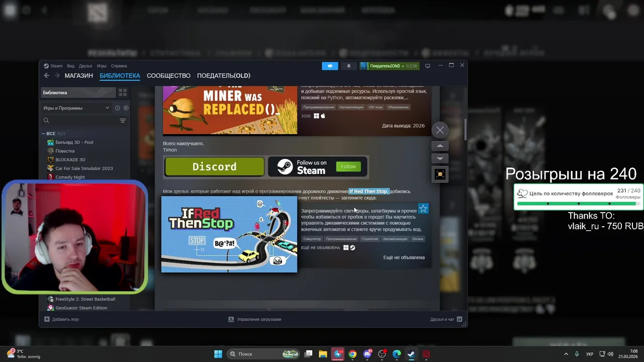Click the Idle-игра tag
Viewport: 644px width, 362px height.
(375, 107)
